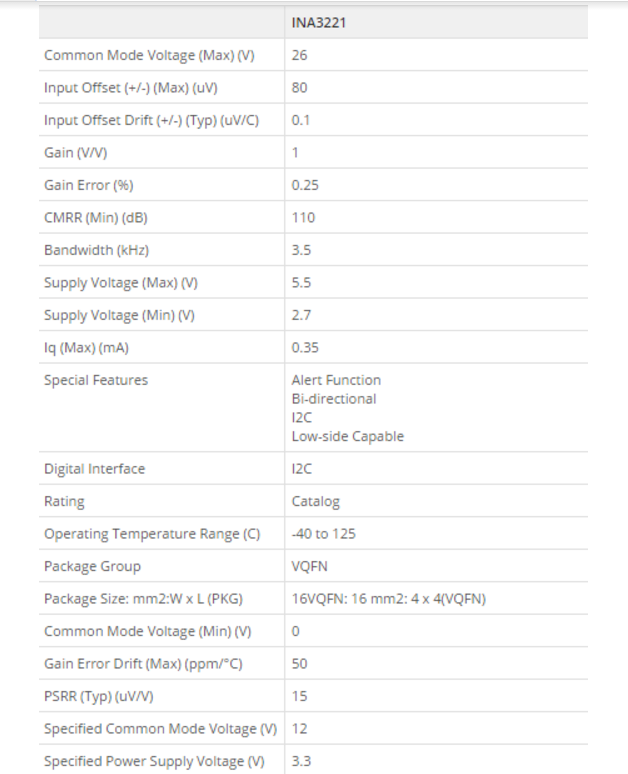This screenshot has height=774, width=628.
Task: Click the Input Offset (Max) value 80
Action: click(299, 87)
